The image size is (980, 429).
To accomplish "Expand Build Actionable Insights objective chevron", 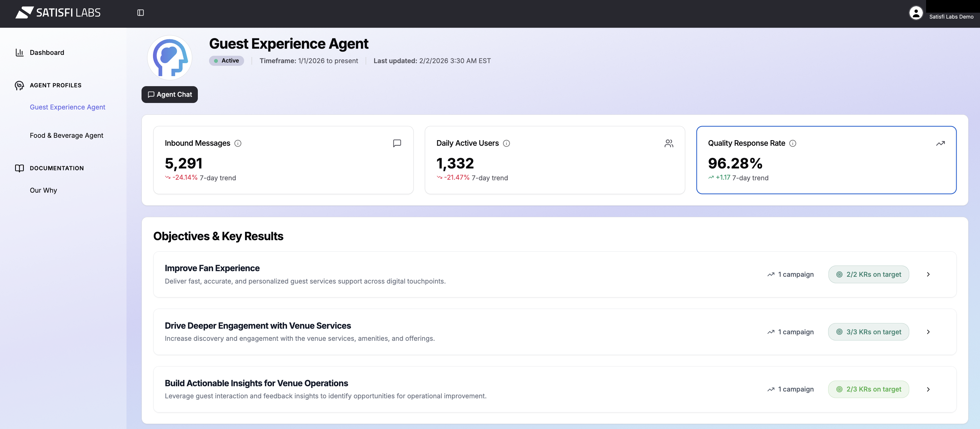I will click(x=928, y=389).
